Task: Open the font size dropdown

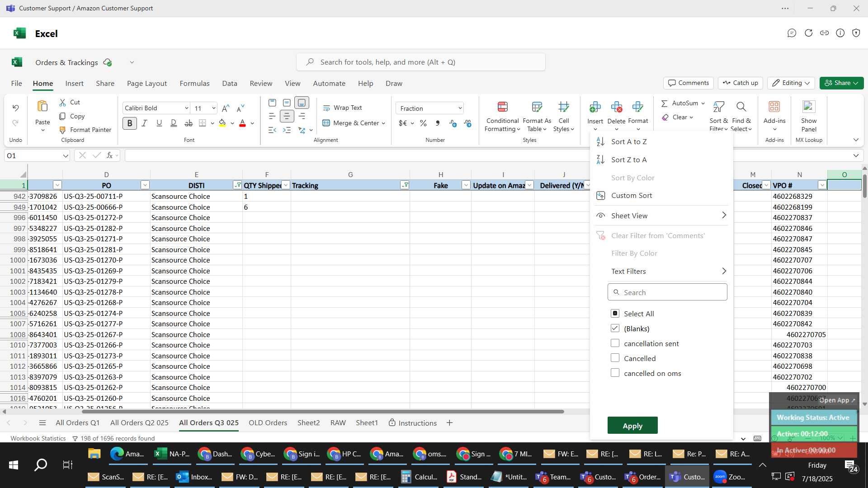Action: tap(213, 108)
